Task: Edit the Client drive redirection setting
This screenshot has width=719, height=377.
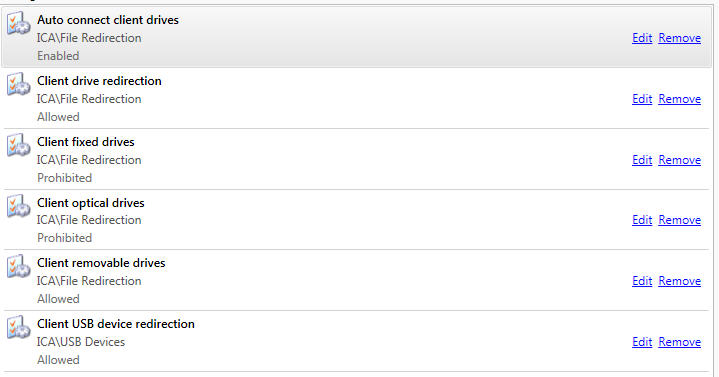Action: coord(642,99)
